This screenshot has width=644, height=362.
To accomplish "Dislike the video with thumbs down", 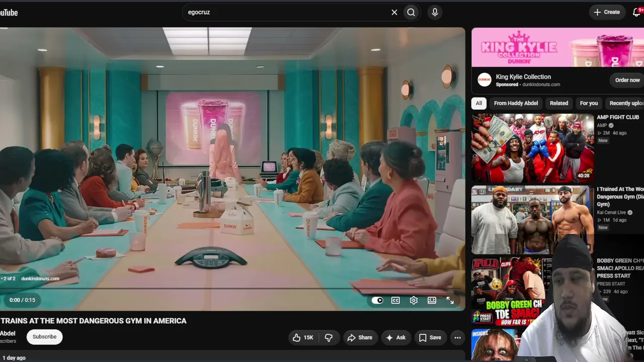I will click(x=329, y=337).
